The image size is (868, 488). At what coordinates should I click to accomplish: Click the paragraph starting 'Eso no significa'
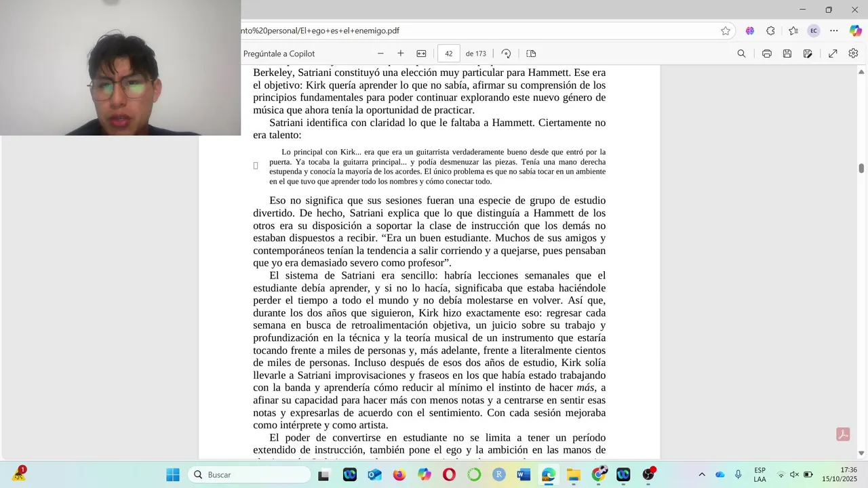pos(429,232)
